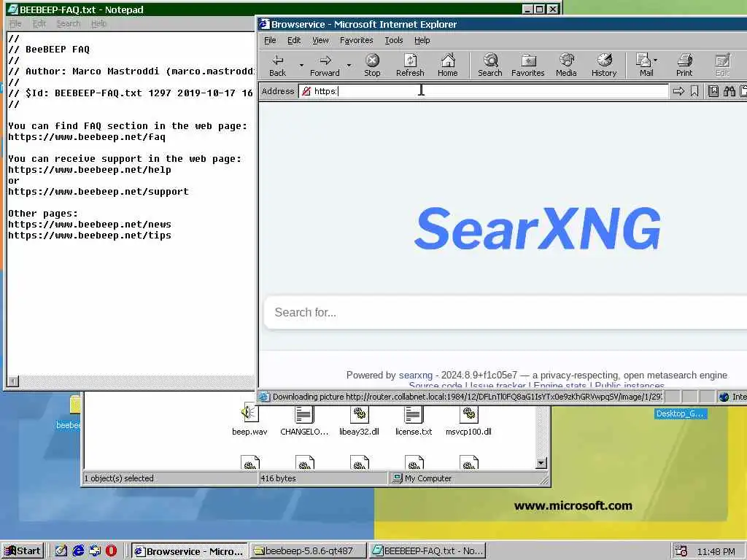747x560 pixels.
Task: Click the beebeep.net/faq URL line in Notepad
Action: 87,137
